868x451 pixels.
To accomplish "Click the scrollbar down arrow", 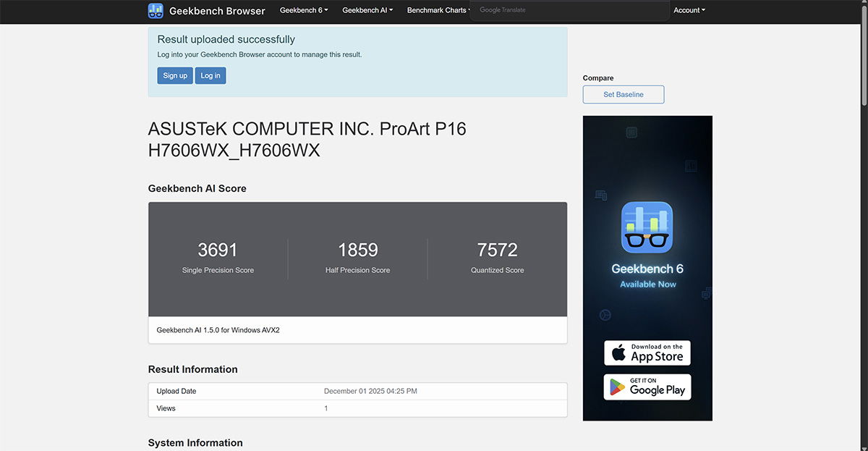I will coord(863,447).
